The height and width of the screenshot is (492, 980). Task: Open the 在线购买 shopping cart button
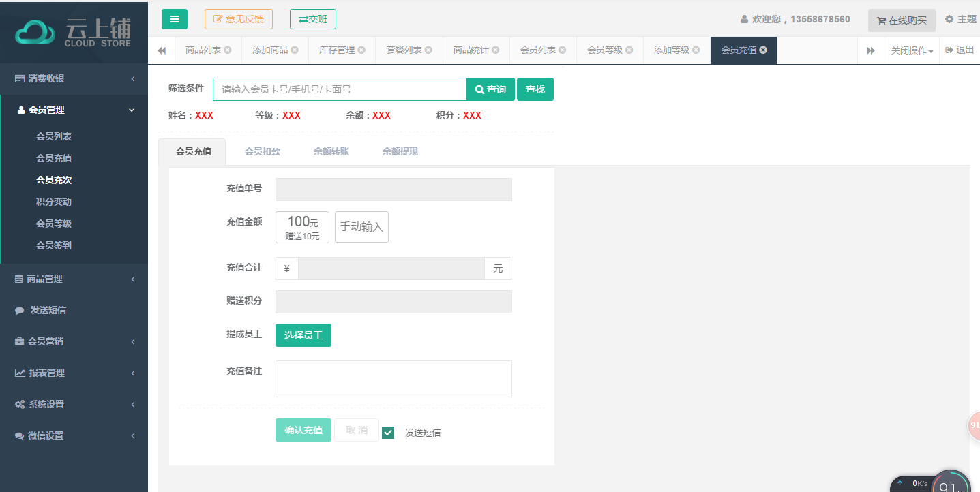point(902,20)
